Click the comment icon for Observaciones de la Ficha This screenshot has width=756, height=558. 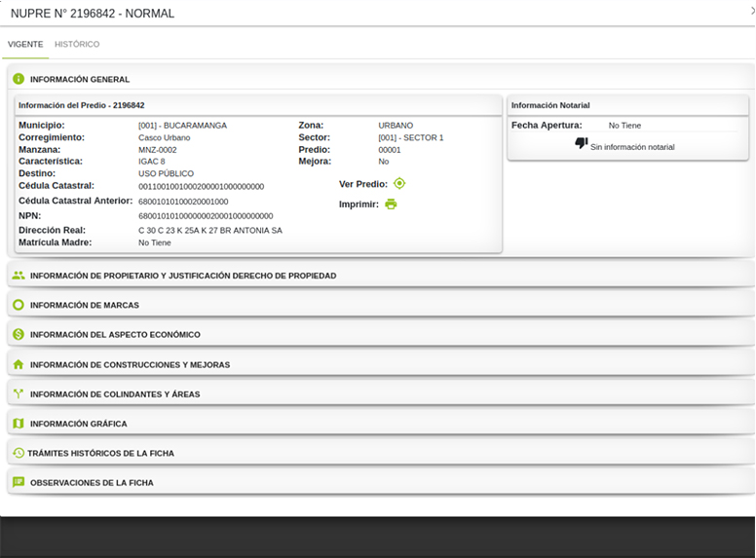pyautogui.click(x=19, y=482)
